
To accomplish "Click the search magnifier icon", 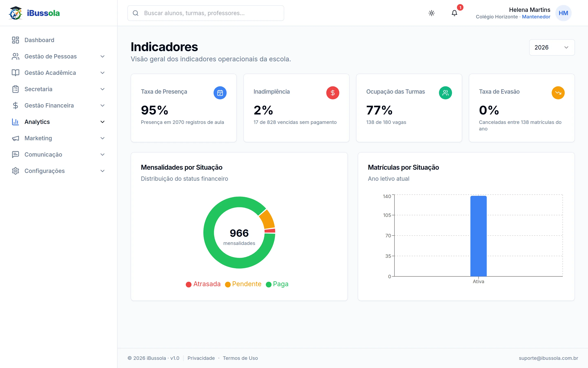I will [136, 13].
